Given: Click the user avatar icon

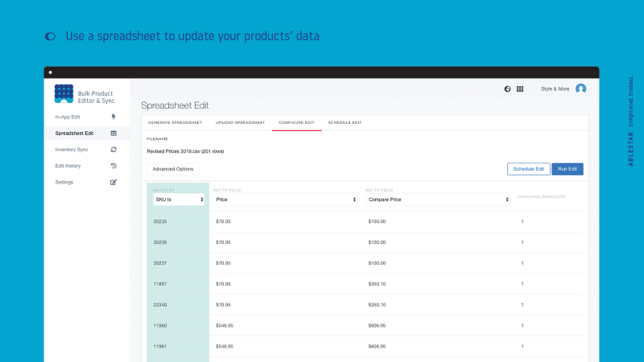Looking at the screenshot, I should click(x=580, y=88).
